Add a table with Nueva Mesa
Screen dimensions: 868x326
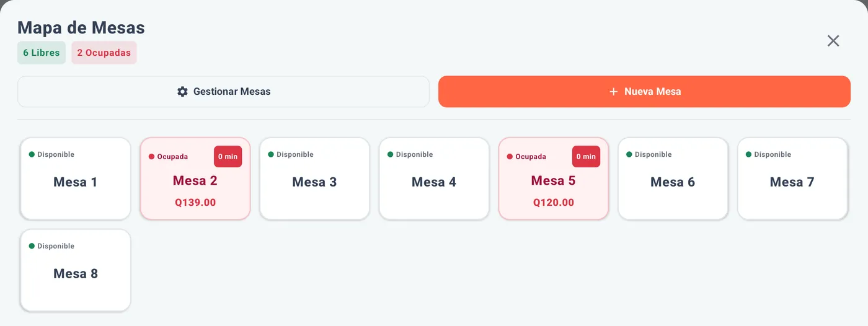pyautogui.click(x=644, y=92)
